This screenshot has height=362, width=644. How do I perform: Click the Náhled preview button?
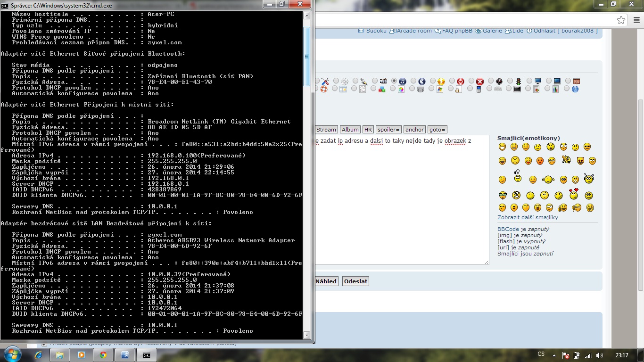click(326, 281)
